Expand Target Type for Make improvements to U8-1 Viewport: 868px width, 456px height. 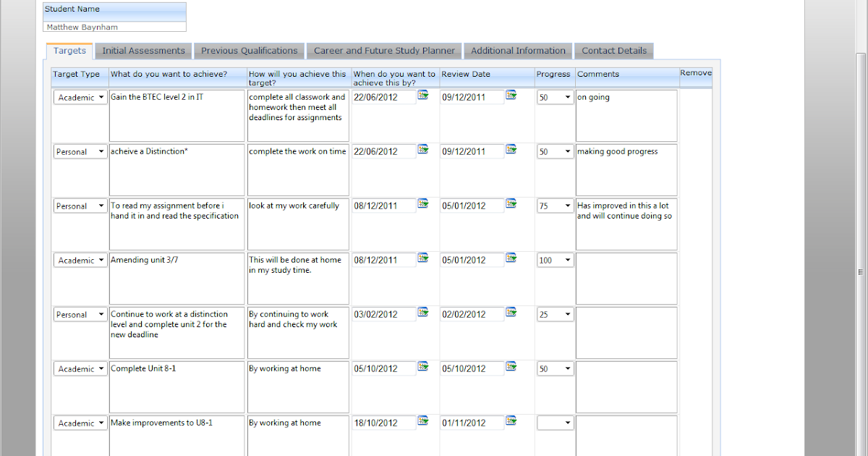click(x=80, y=423)
